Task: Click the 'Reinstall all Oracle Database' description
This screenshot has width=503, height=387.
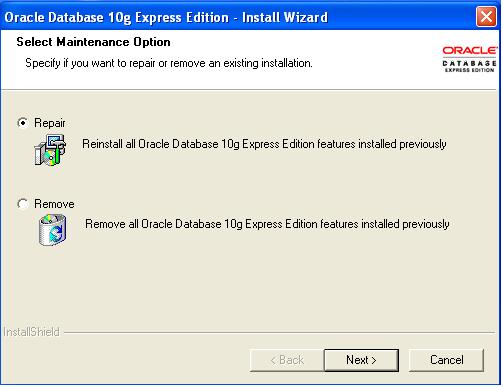Action: (x=264, y=144)
